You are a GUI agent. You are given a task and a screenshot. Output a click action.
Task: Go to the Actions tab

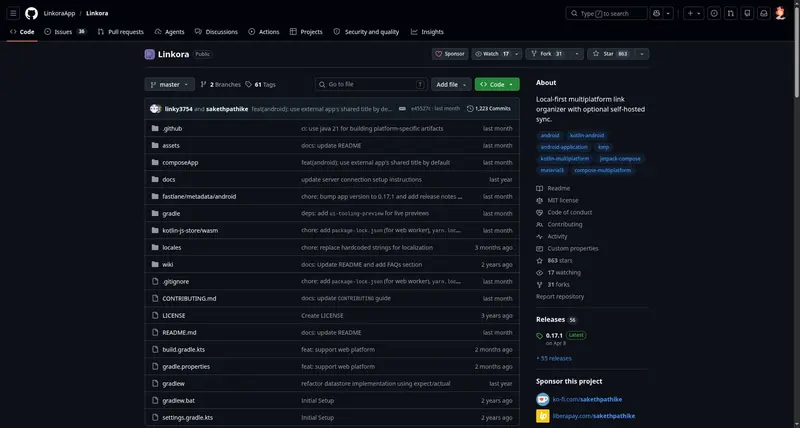tap(264, 32)
